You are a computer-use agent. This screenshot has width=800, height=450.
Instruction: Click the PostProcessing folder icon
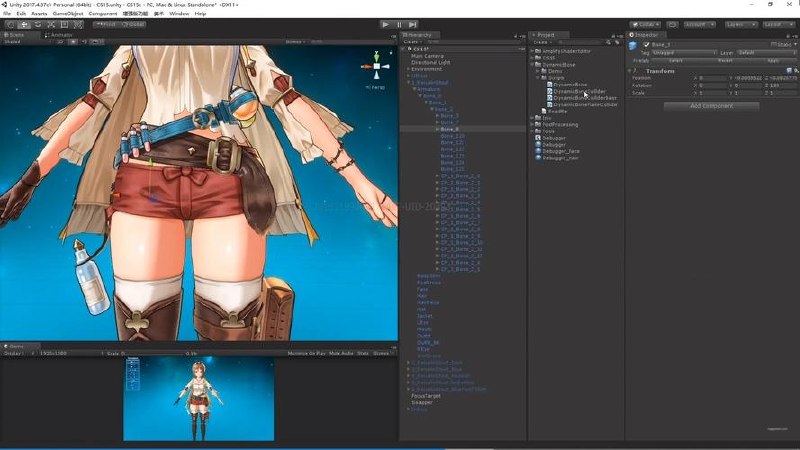click(x=538, y=124)
